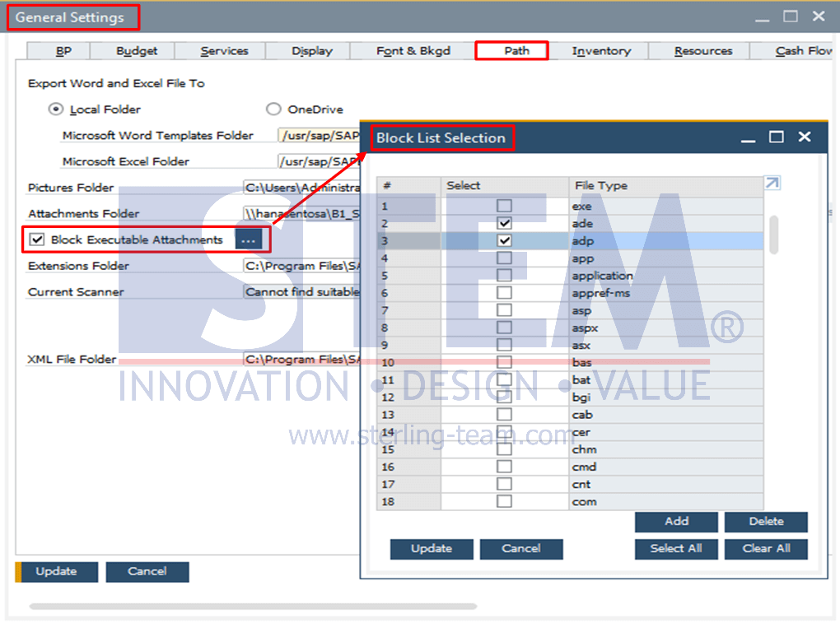Open block list via ellipsis button

(249, 239)
